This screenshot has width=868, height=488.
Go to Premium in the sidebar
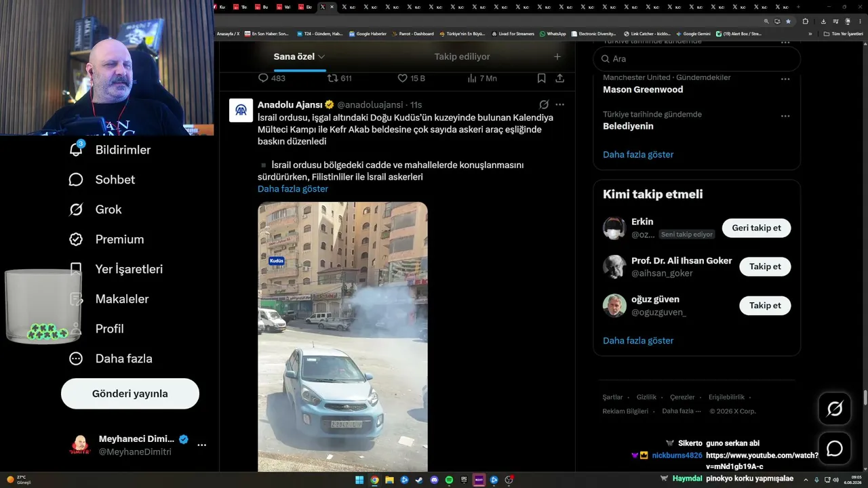(x=106, y=239)
